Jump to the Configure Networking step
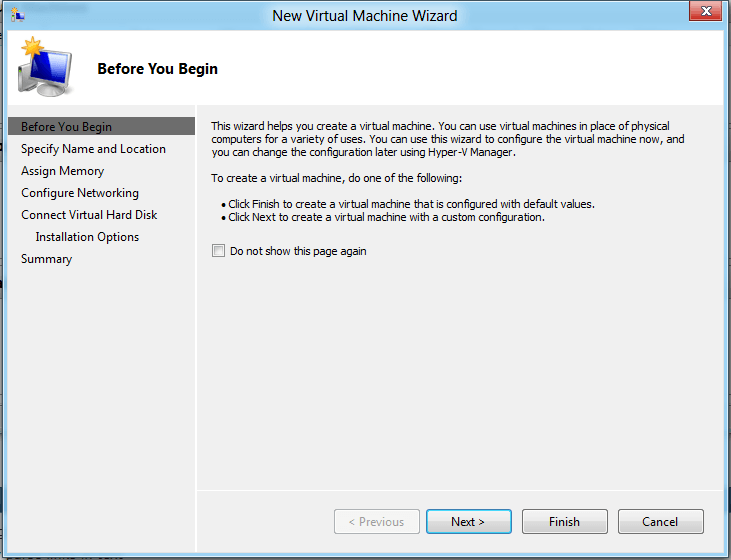This screenshot has width=731, height=560. 80,193
